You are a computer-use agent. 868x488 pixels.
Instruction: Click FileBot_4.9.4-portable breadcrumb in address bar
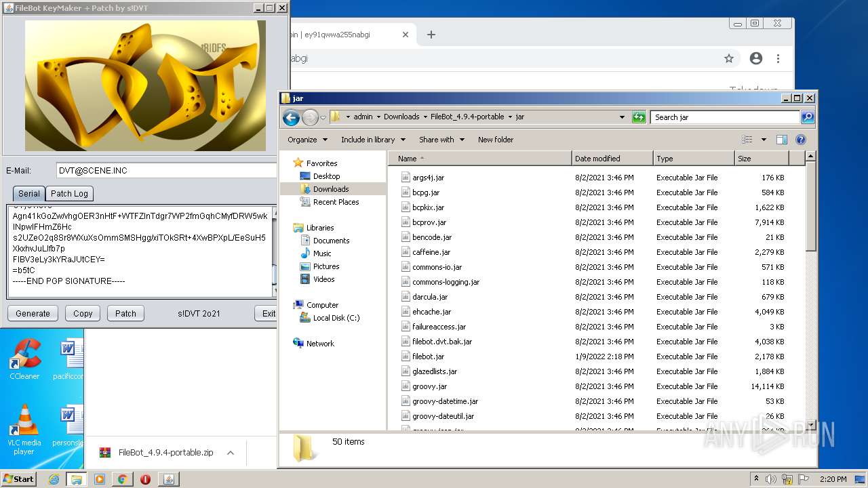click(467, 117)
